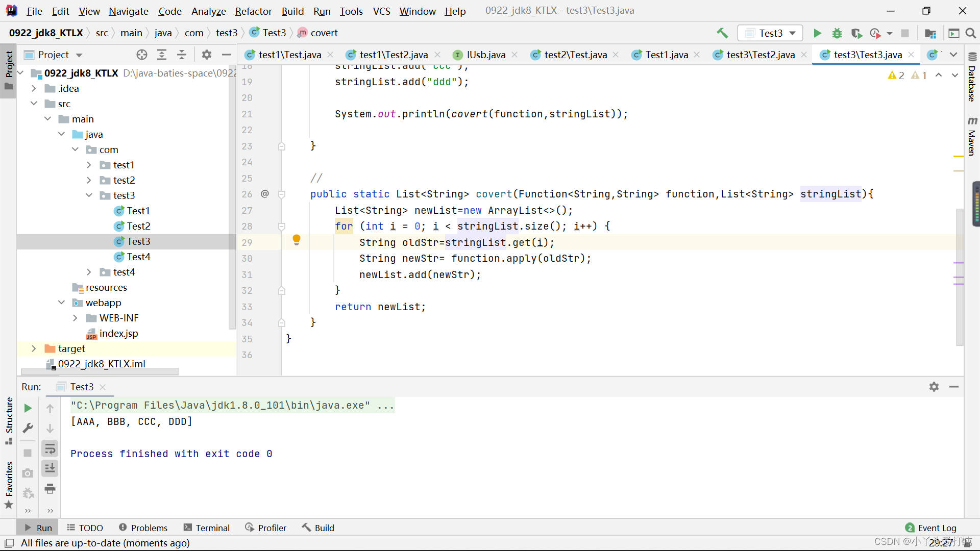This screenshot has width=980, height=551.
Task: Click the camera dump threads icon
Action: pos(28,473)
